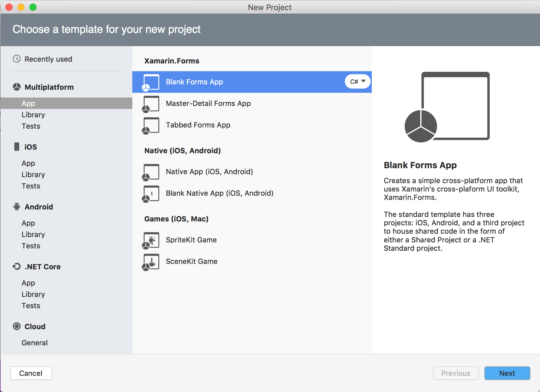
Task: Click the iOS device icon in sidebar
Action: pyautogui.click(x=17, y=147)
